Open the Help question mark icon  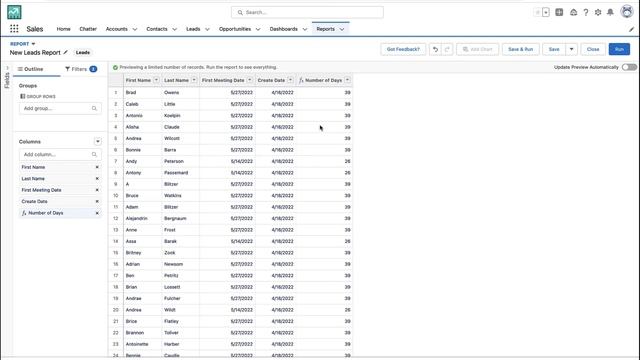(586, 12)
